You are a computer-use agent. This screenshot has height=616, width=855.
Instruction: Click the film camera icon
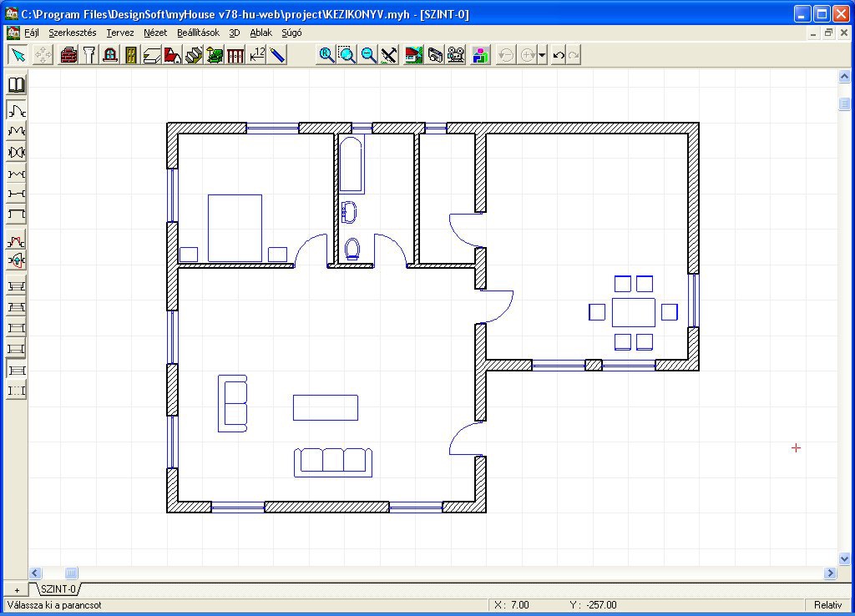[456, 55]
